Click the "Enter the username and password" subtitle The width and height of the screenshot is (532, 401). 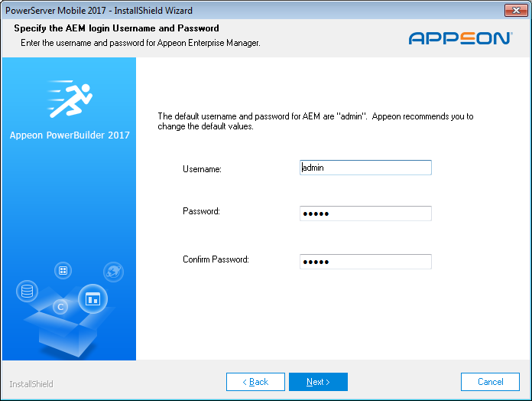(141, 43)
